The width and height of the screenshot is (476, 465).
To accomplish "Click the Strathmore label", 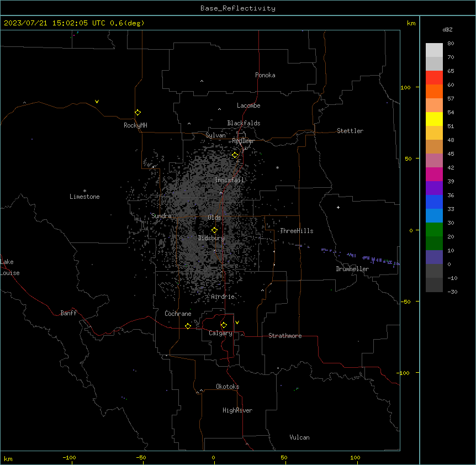I will (x=285, y=336).
